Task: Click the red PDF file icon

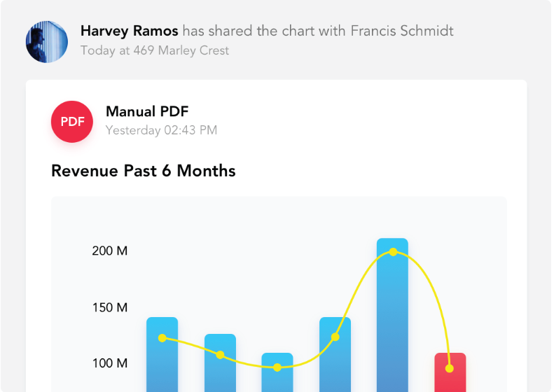Action: [x=72, y=122]
